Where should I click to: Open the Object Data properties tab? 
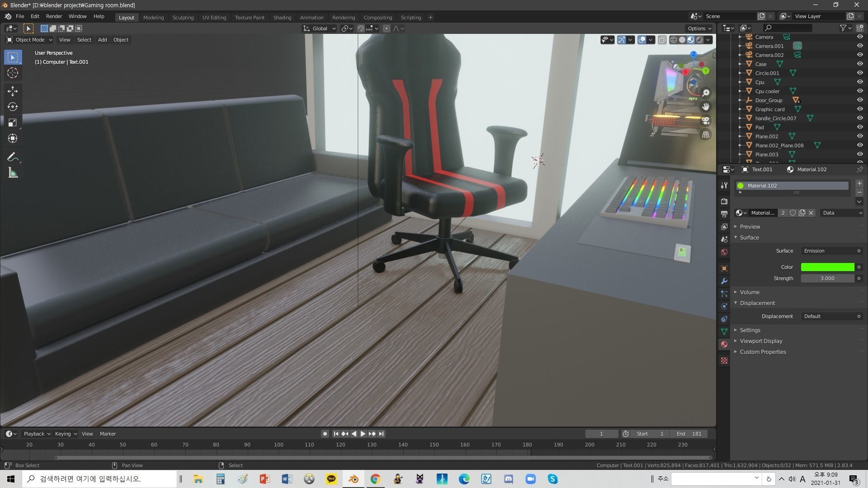(724, 332)
